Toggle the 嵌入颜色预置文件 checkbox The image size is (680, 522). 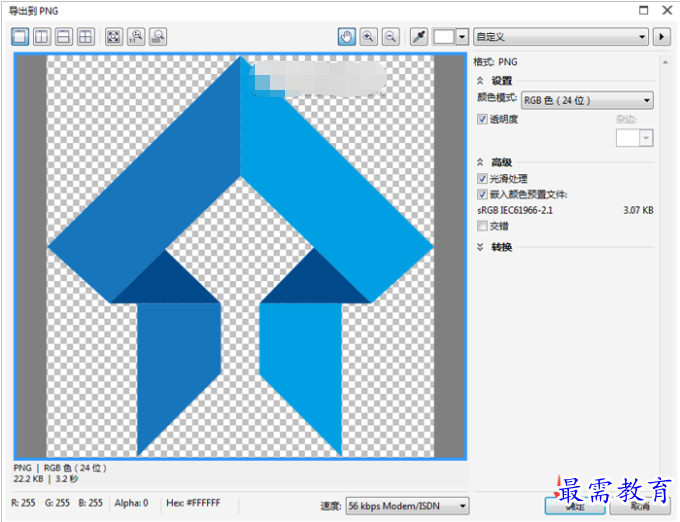pos(482,194)
